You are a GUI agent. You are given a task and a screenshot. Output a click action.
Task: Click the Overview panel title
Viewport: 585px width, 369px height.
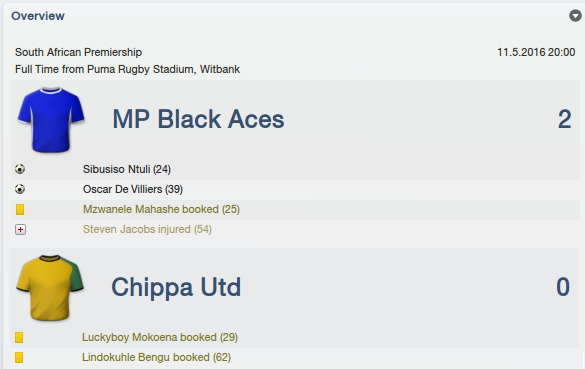tap(38, 16)
